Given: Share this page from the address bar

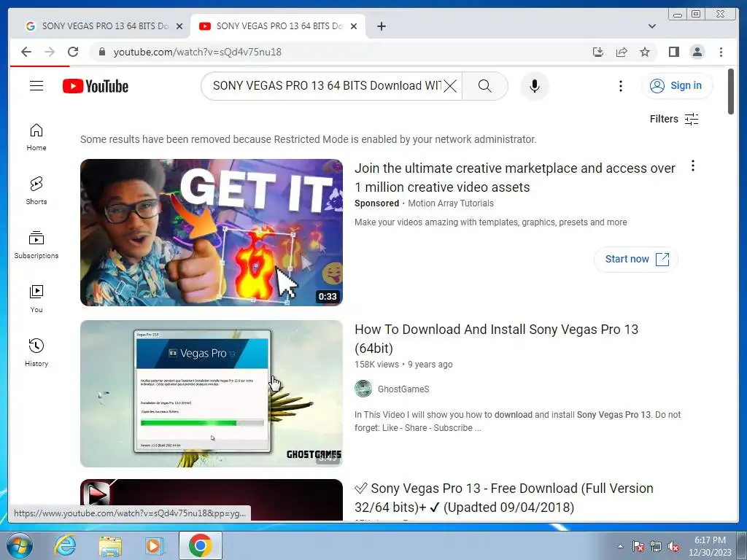Looking at the screenshot, I should 622,52.
